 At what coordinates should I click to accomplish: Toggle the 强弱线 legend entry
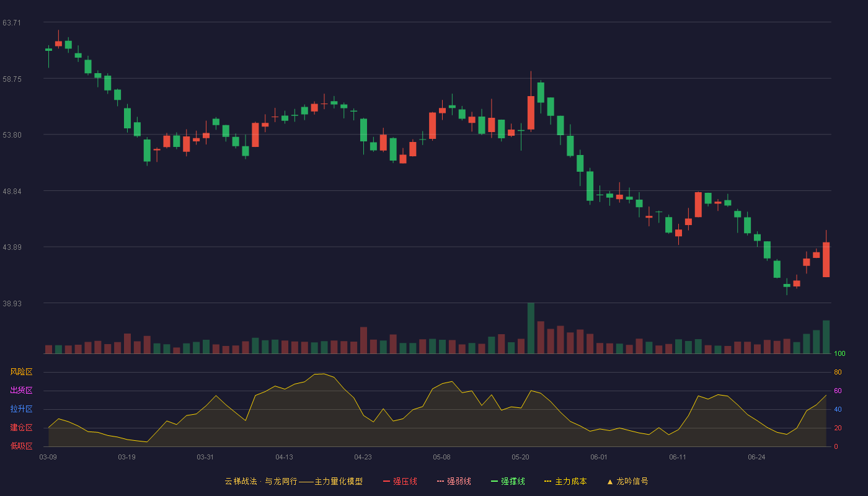tap(454, 481)
